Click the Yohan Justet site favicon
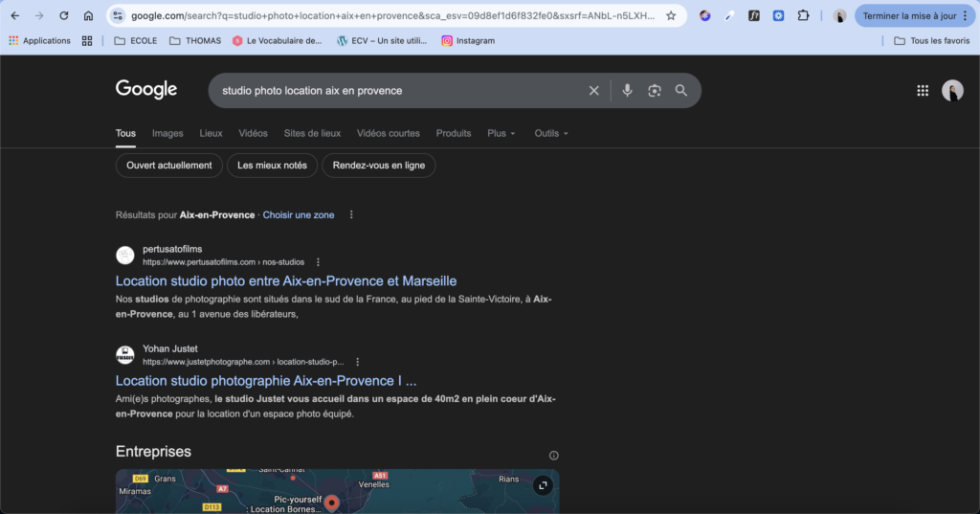This screenshot has height=514, width=980. click(125, 354)
